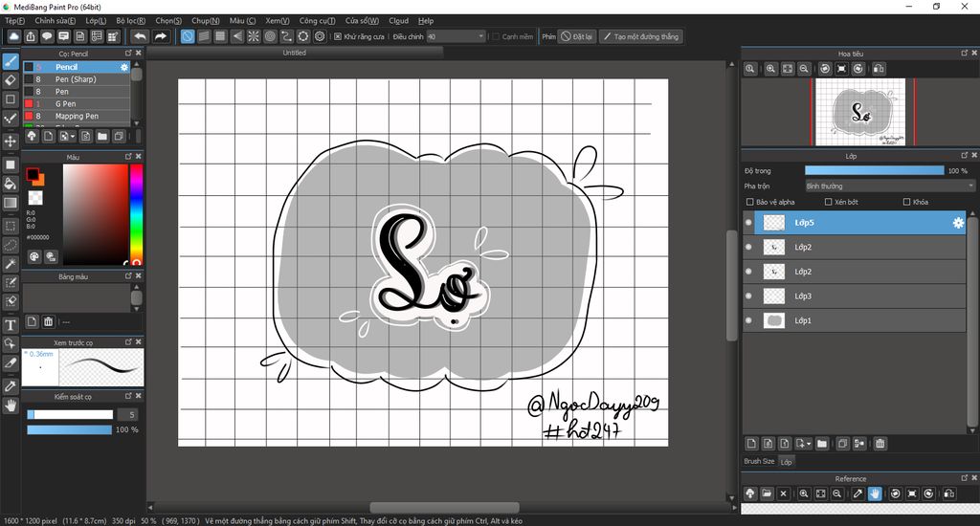Enable concentric circle snap guide
The height and width of the screenshot is (526, 980).
pyautogui.click(x=270, y=37)
